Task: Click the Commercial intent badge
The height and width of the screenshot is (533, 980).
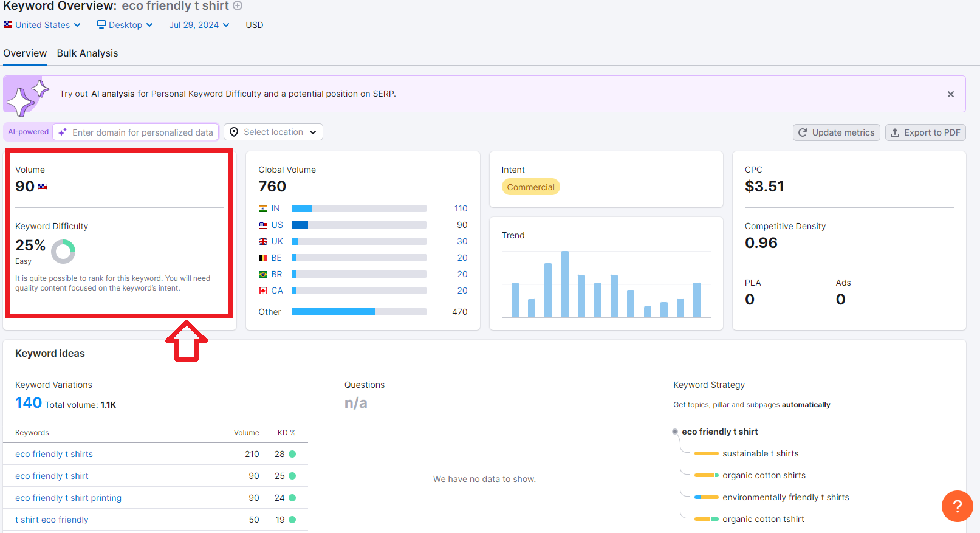Action: tap(531, 187)
